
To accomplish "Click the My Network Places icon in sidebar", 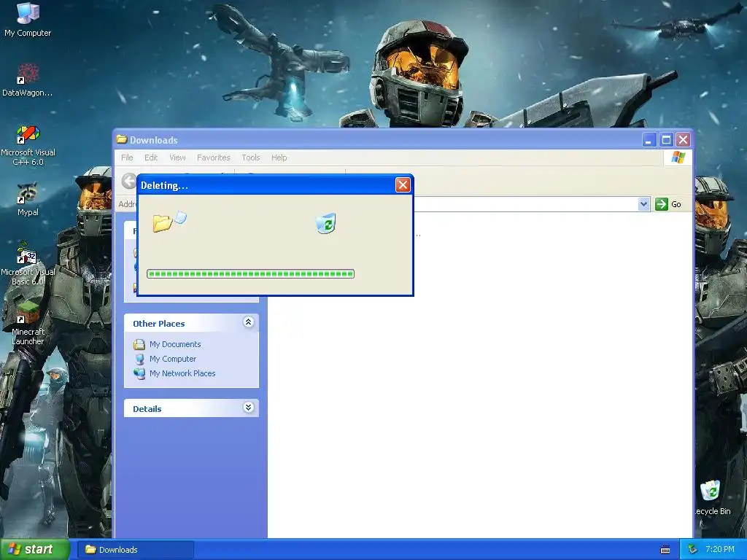I will (x=139, y=374).
